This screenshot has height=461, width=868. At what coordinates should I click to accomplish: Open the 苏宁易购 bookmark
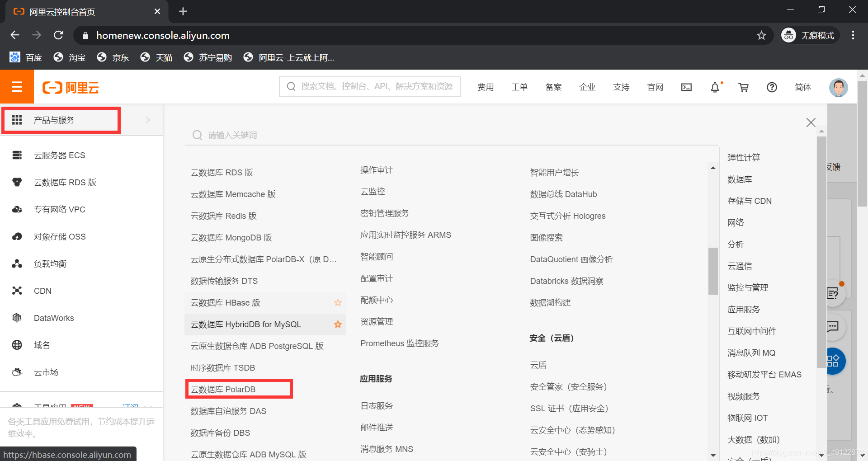(x=208, y=57)
